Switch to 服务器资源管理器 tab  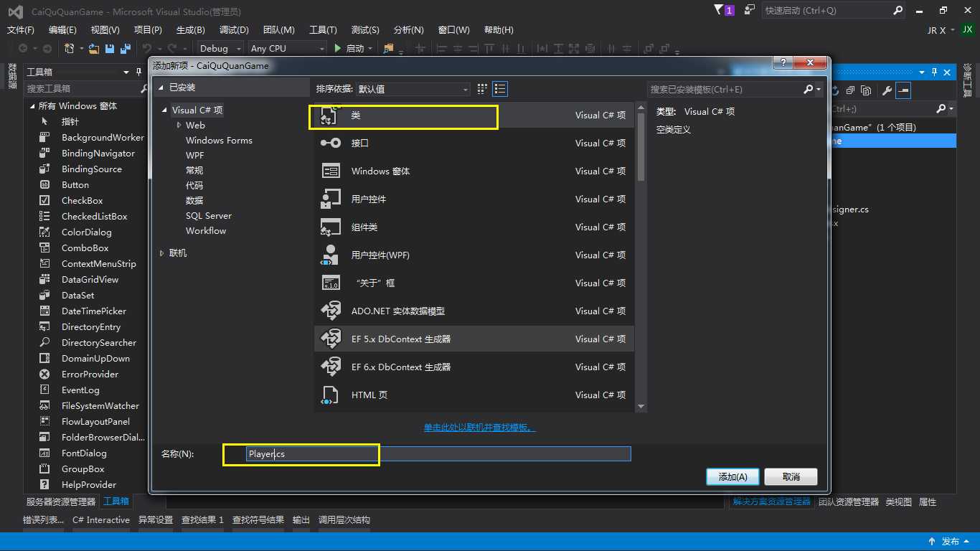click(x=60, y=501)
